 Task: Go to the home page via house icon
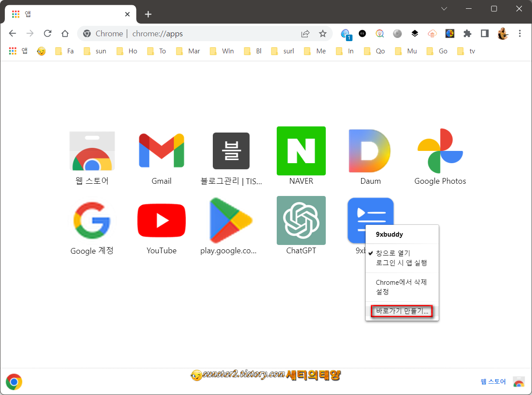point(65,34)
